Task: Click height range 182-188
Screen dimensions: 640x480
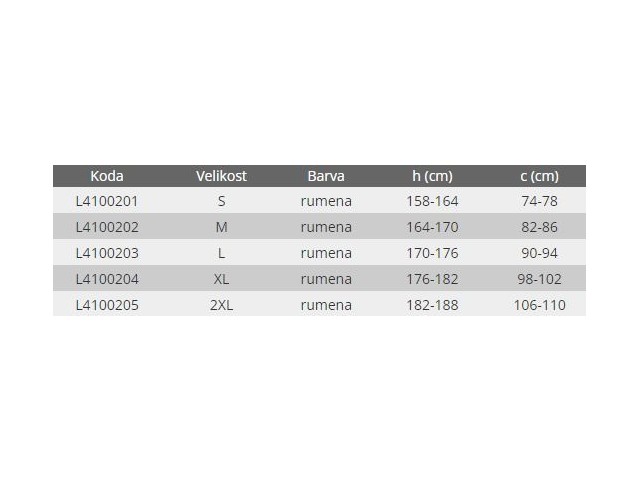Action: [432, 305]
